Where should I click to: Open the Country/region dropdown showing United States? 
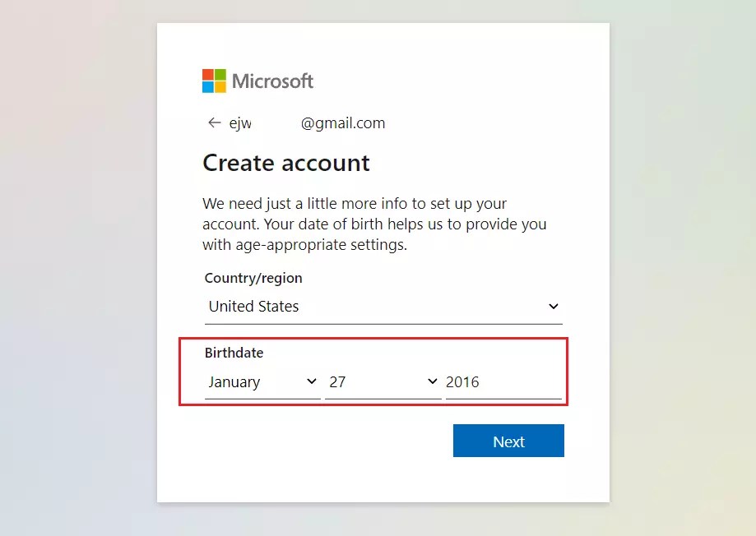point(383,305)
